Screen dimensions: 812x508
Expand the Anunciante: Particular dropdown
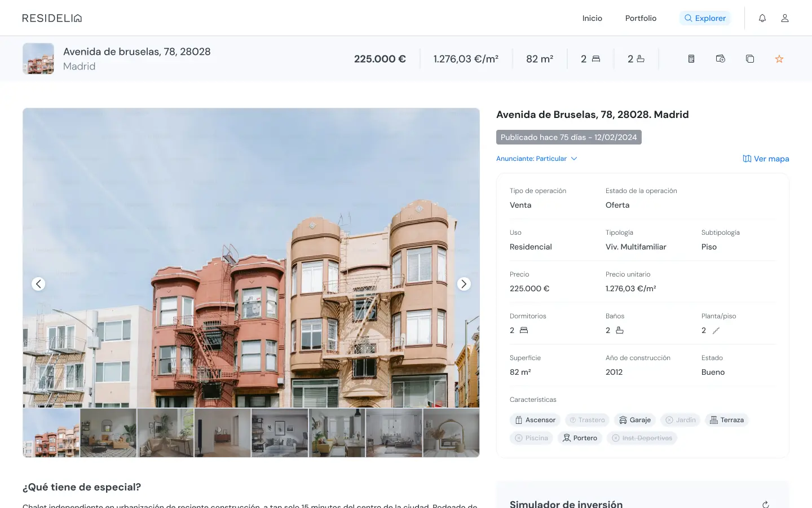pyautogui.click(x=536, y=159)
